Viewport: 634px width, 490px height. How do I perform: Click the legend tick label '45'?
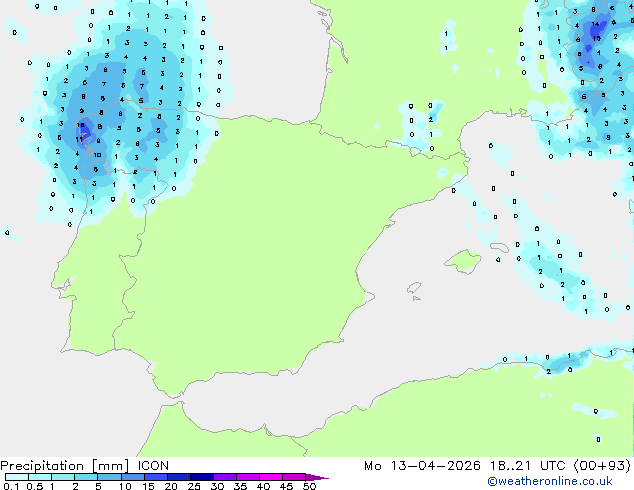(x=286, y=486)
